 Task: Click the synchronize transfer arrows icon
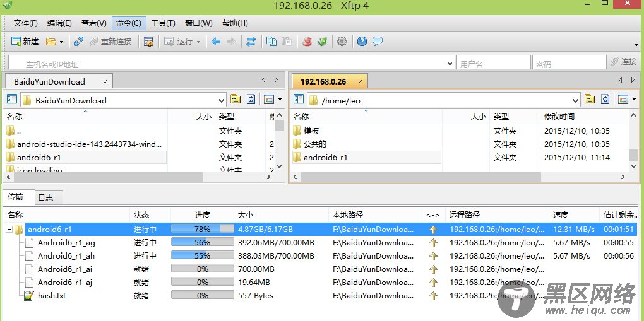point(251,42)
